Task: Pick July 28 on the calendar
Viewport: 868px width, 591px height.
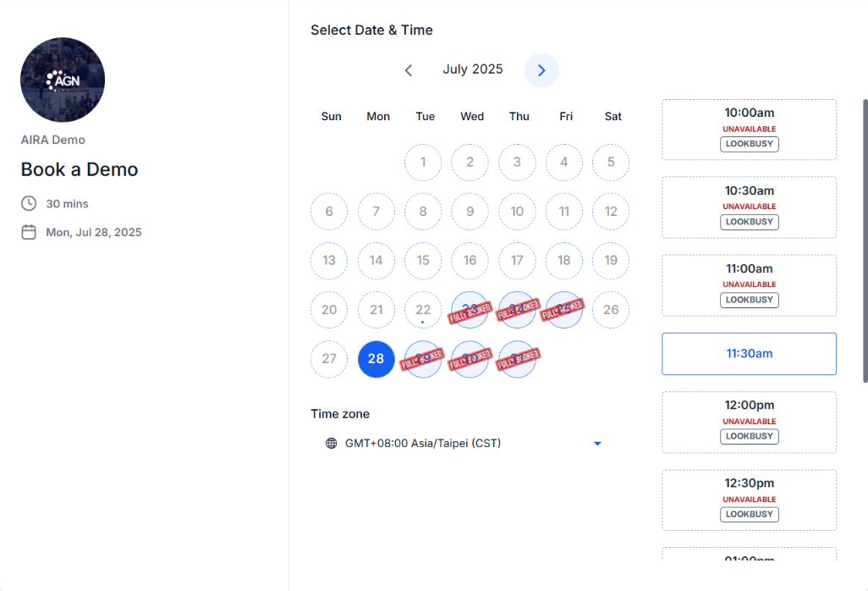Action: [x=376, y=359]
